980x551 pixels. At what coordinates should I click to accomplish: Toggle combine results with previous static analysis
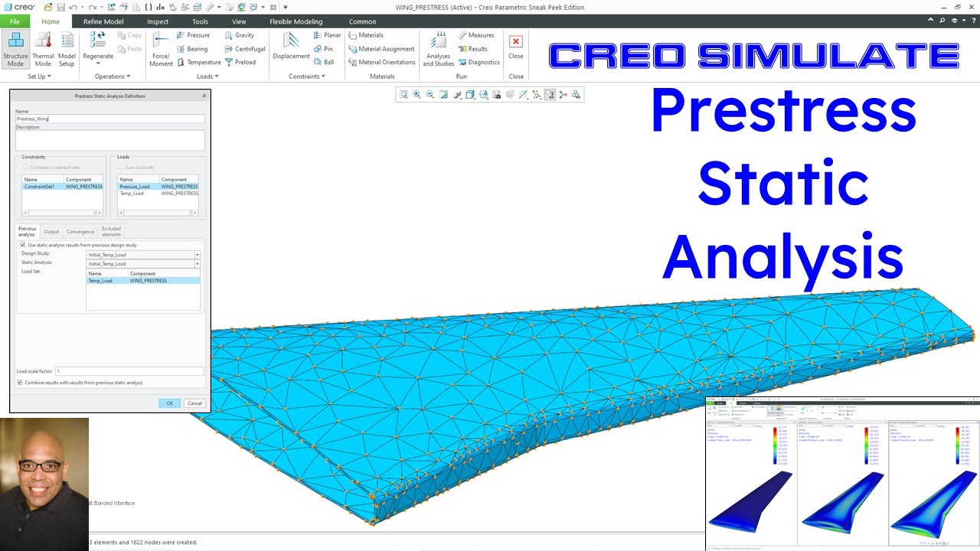coord(20,383)
